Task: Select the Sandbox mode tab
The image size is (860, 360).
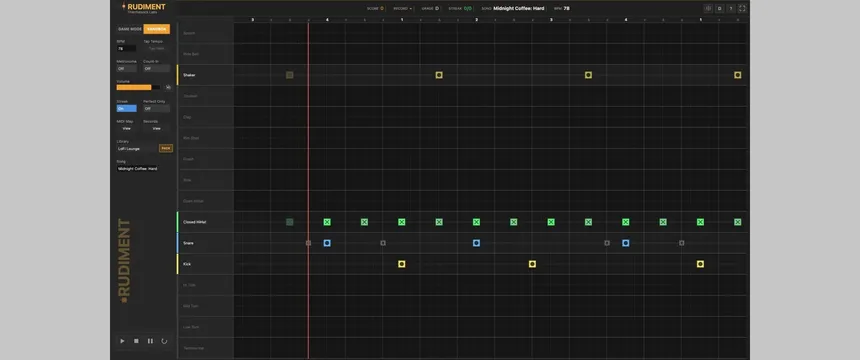Action: tap(157, 29)
